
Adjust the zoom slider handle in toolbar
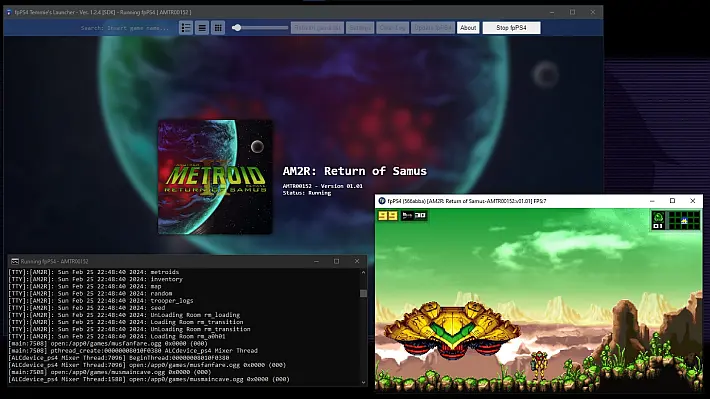pyautogui.click(x=237, y=28)
